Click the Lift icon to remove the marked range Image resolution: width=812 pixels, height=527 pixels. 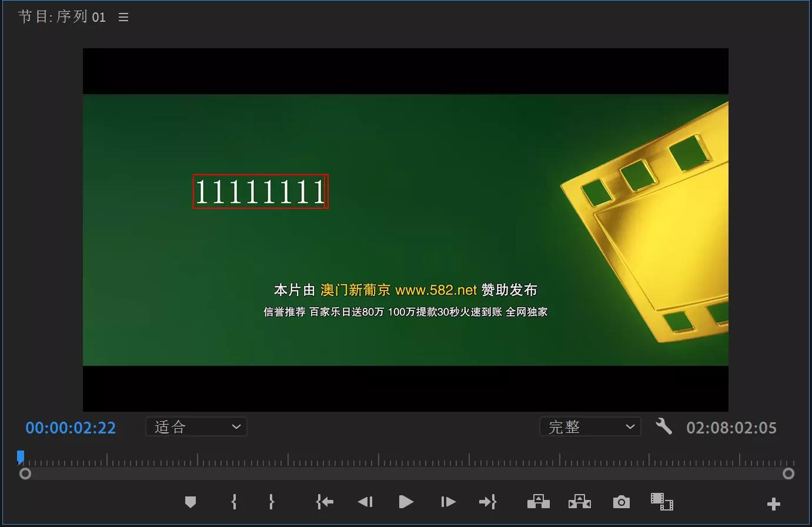click(538, 502)
